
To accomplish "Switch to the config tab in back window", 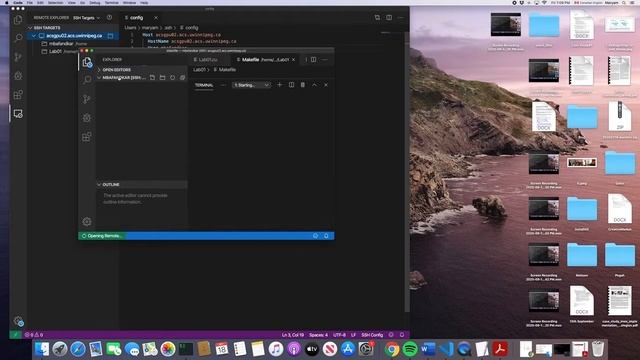I will [x=136, y=18].
